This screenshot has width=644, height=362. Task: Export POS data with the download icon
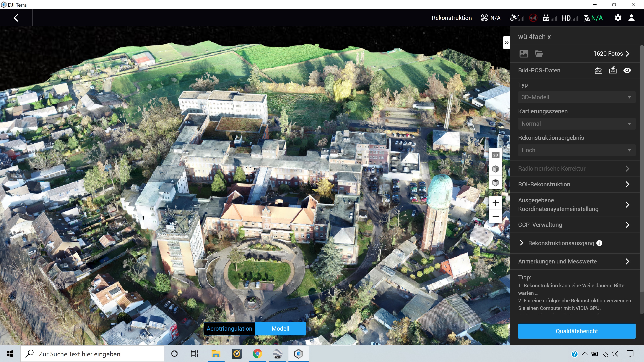click(x=613, y=70)
